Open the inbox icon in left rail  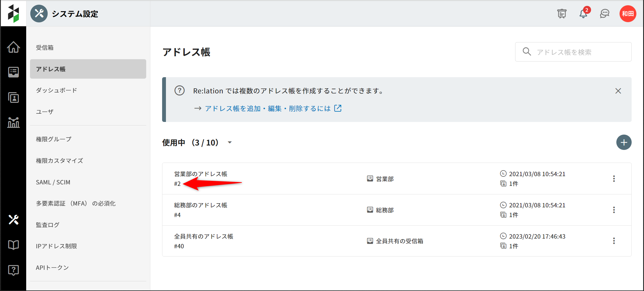tap(14, 72)
